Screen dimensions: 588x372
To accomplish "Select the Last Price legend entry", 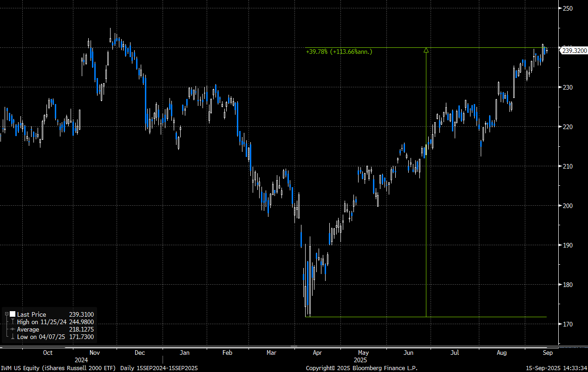I will coord(32,314).
